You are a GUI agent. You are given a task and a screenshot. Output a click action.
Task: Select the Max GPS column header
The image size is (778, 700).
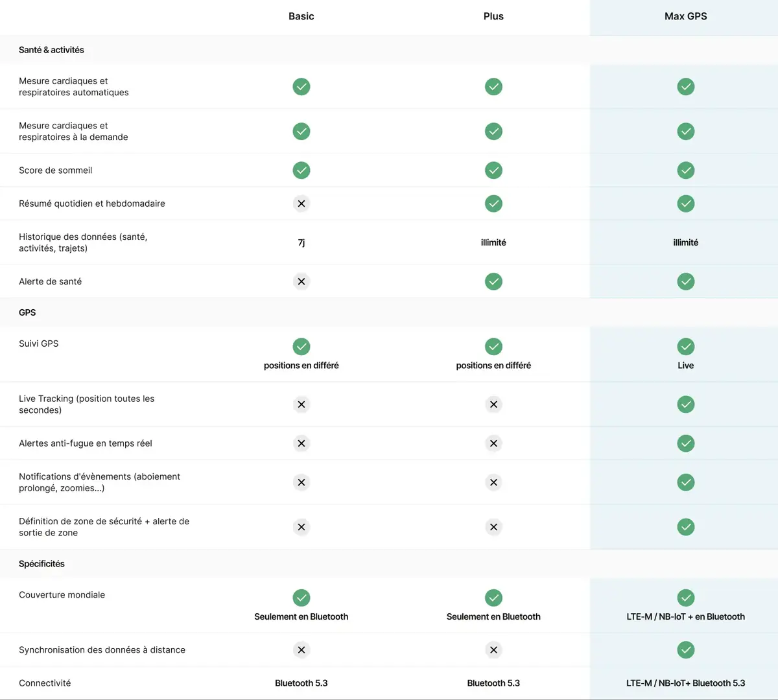[686, 16]
